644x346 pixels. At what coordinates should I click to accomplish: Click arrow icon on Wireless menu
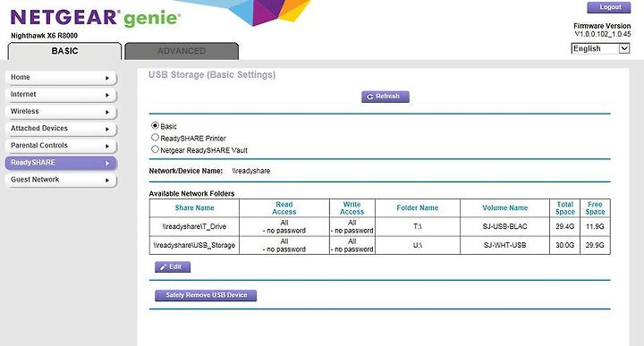click(107, 112)
